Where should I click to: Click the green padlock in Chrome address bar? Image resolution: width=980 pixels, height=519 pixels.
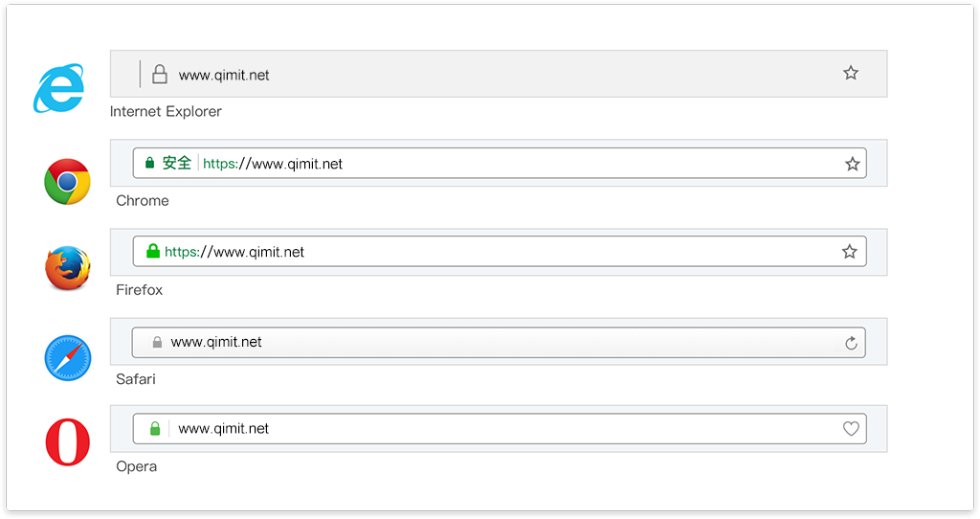(149, 163)
